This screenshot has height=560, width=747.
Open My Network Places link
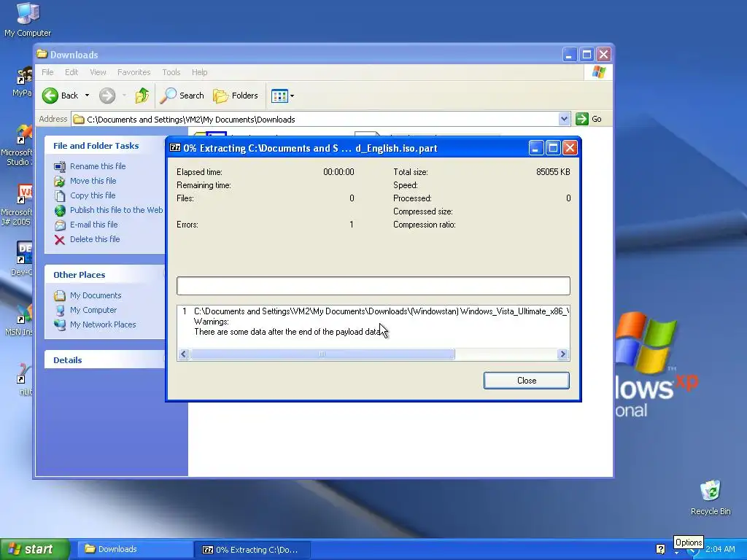tap(103, 324)
